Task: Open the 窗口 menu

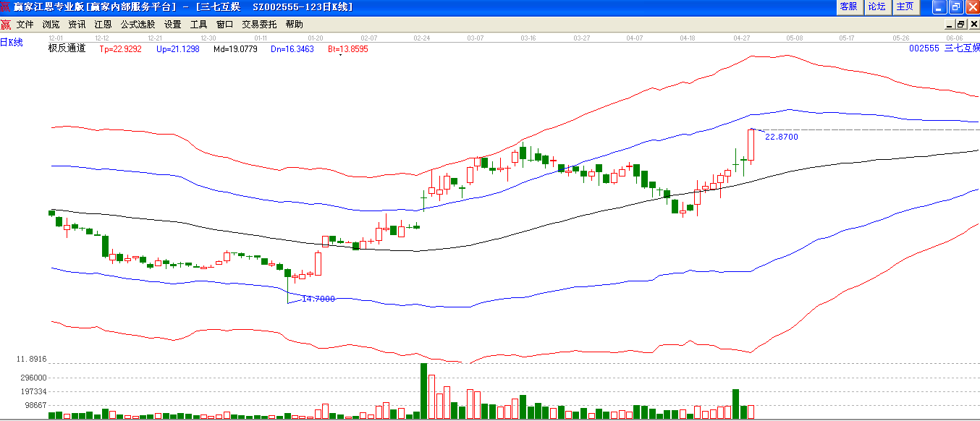Action: (224, 24)
